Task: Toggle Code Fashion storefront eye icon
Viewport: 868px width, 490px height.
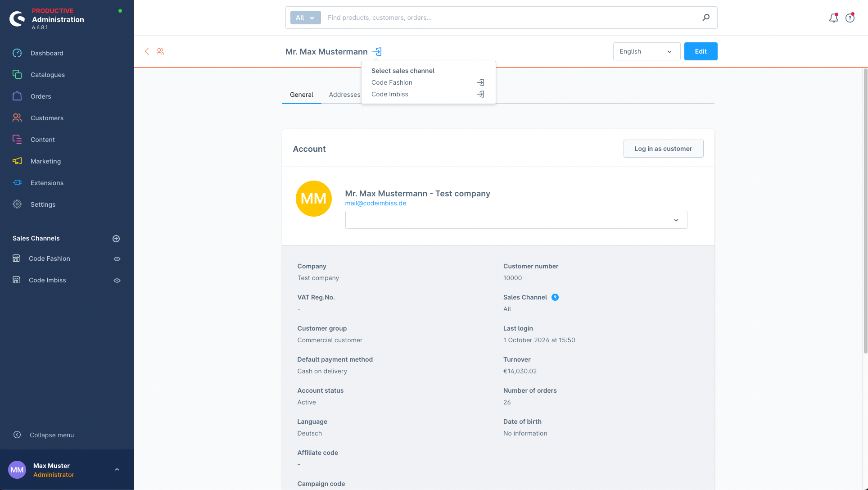Action: tap(117, 259)
